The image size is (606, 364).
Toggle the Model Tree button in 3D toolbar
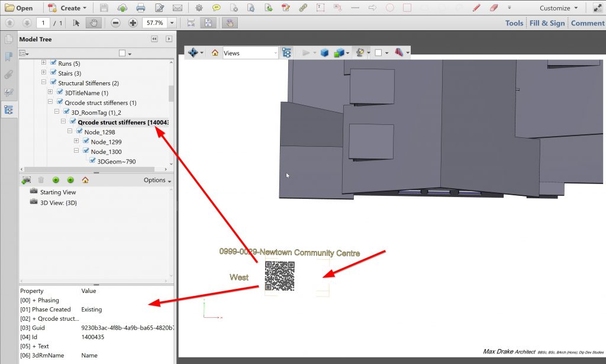coord(287,53)
